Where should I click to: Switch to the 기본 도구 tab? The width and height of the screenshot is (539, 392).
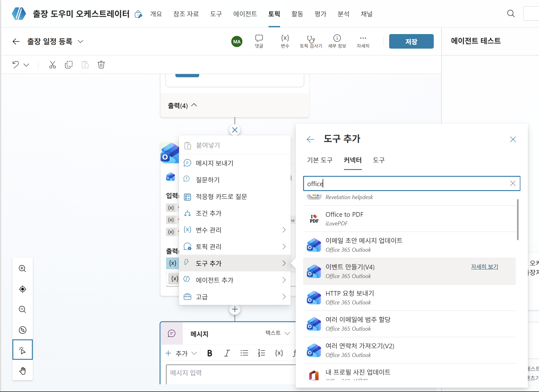[x=319, y=160]
